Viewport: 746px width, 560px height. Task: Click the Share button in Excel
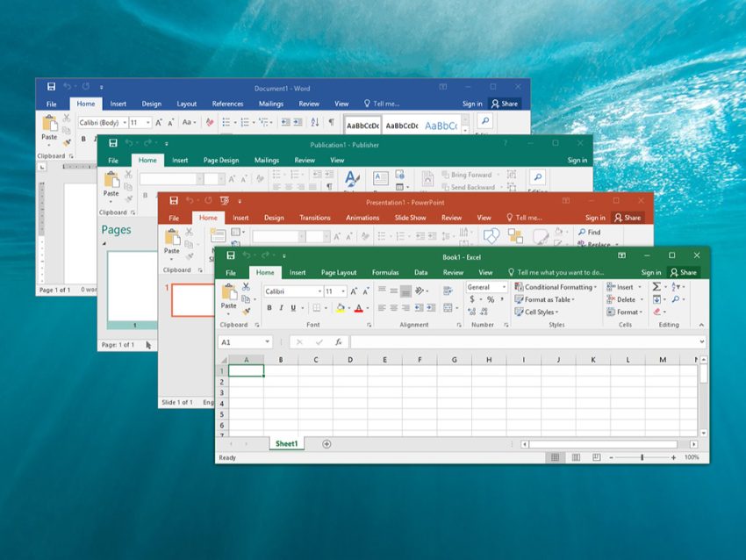pyautogui.click(x=683, y=273)
